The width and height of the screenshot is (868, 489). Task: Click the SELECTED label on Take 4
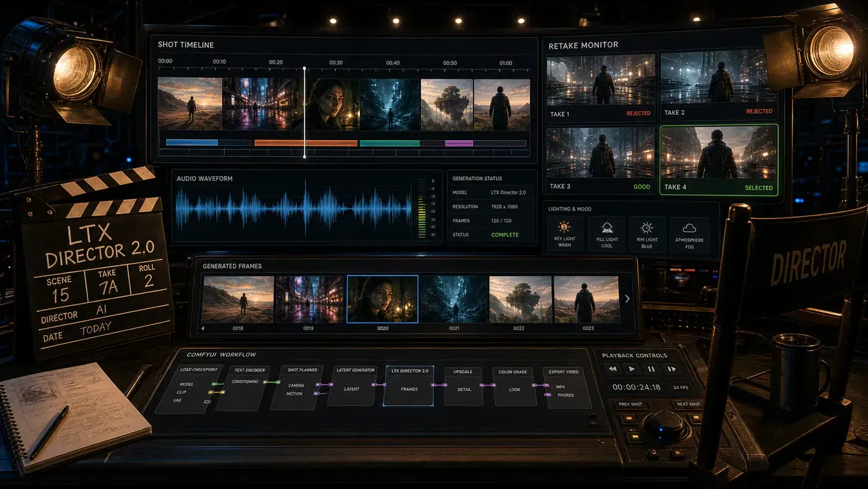[x=759, y=187]
